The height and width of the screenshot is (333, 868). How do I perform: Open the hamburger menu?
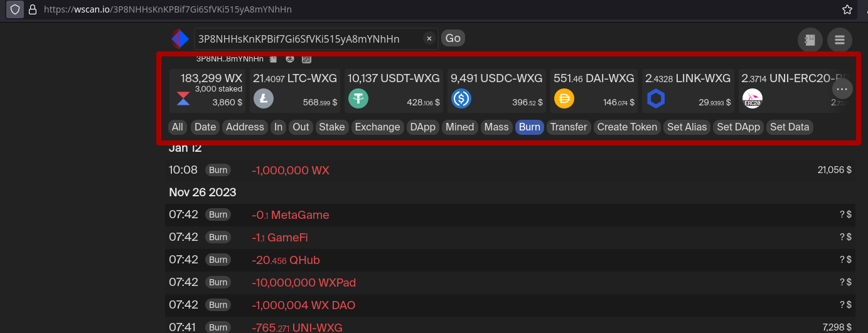click(840, 40)
